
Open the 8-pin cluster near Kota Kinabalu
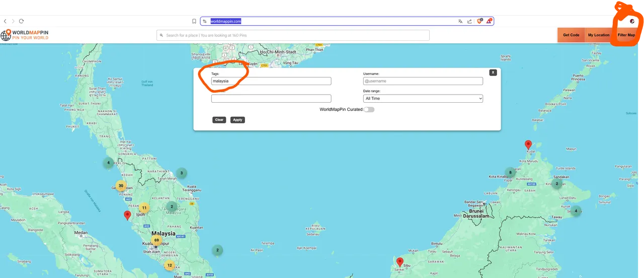tap(510, 172)
